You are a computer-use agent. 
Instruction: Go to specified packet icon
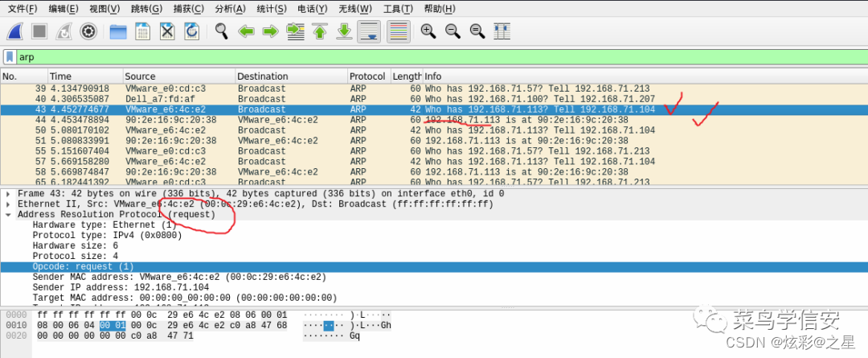click(x=295, y=31)
